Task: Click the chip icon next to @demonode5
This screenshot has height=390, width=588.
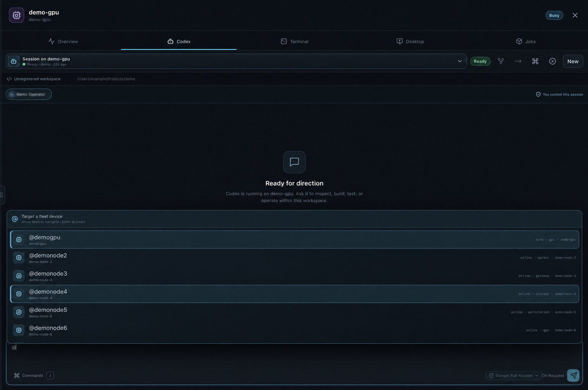Action: click(x=19, y=312)
